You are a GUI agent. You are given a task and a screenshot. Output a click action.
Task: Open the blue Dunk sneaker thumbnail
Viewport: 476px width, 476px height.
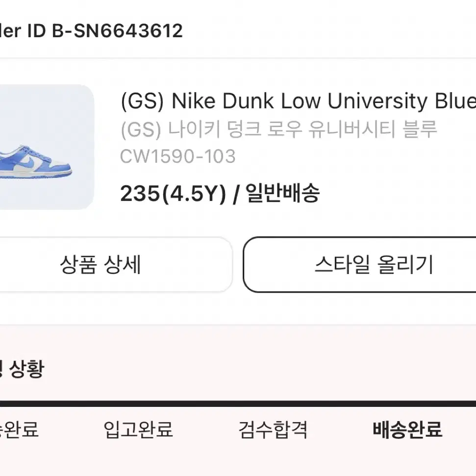[46, 147]
